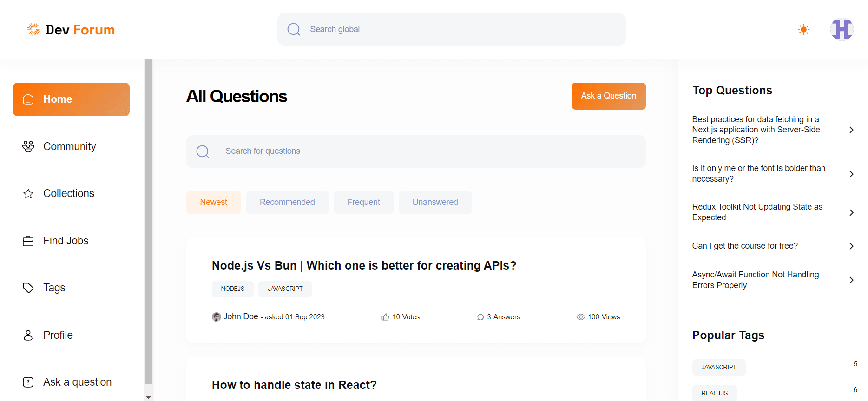Open the Profile person icon
Viewport: 868px width, 401px height.
coord(28,335)
